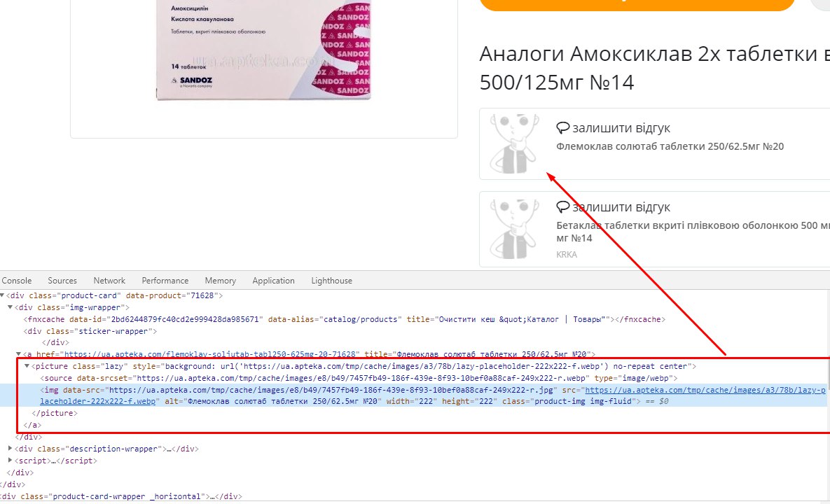
Task: Select the Performance tab
Action: coord(165,281)
